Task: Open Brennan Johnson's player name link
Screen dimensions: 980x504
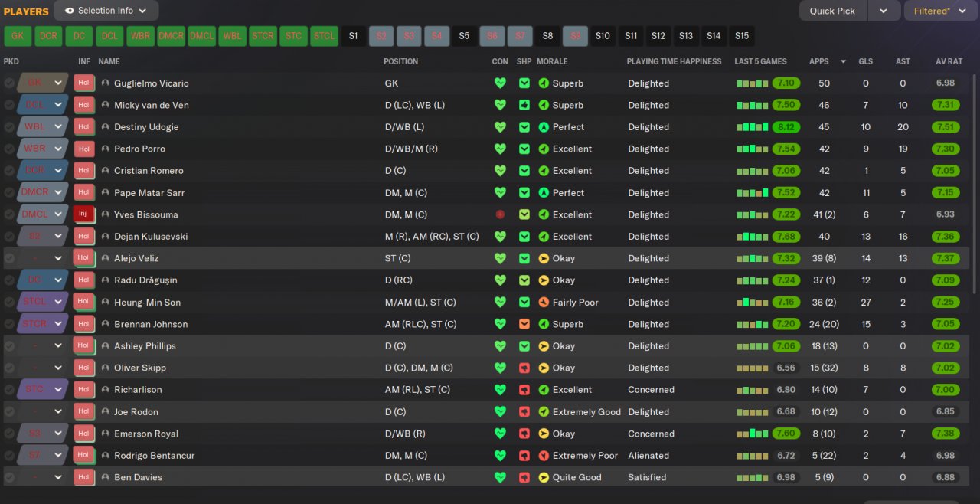Action: click(x=151, y=324)
